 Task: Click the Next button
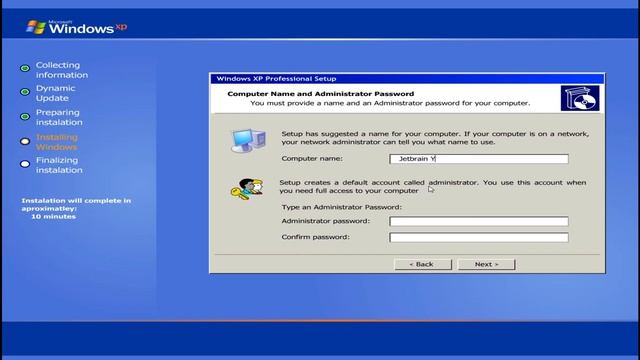tap(487, 264)
